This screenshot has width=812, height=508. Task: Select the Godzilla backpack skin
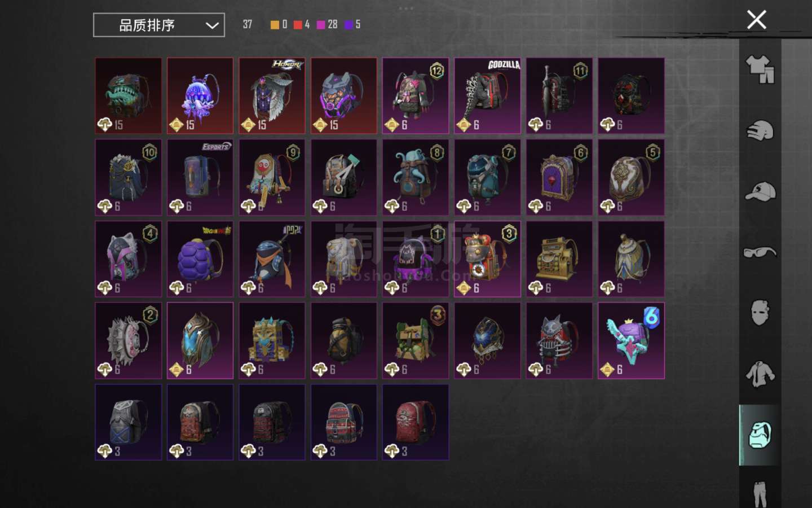(487, 96)
